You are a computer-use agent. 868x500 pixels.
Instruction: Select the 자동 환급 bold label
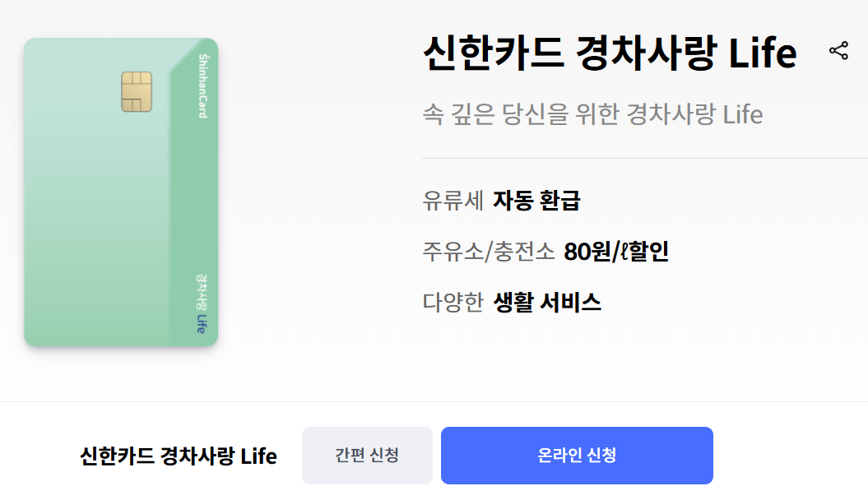point(536,200)
